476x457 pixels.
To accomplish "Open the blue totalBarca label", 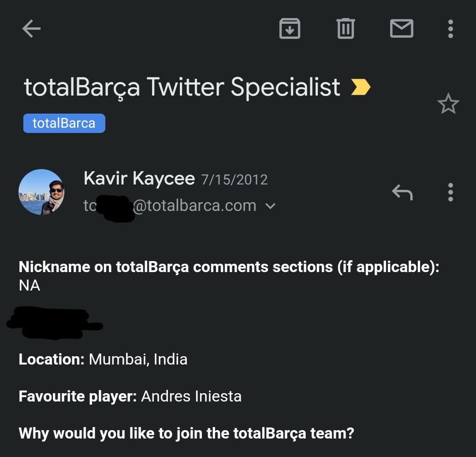I will pos(64,123).
